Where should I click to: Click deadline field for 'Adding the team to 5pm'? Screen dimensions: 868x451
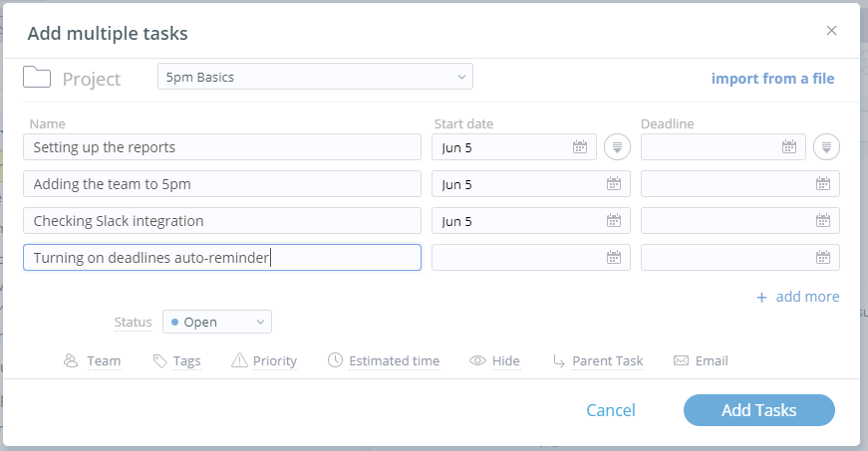pos(740,184)
